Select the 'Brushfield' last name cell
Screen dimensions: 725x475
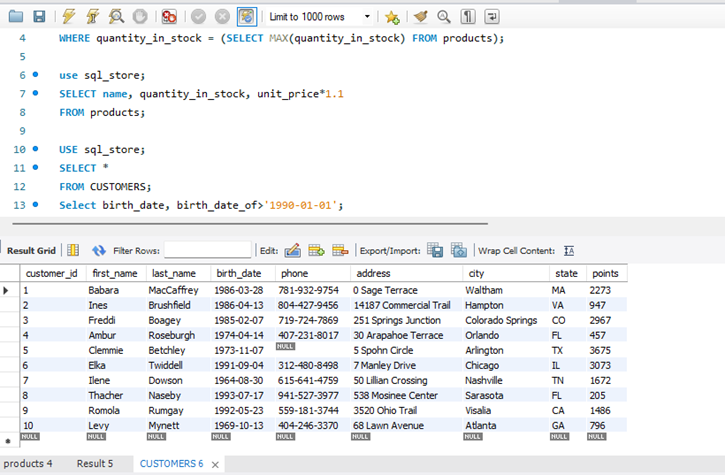[178, 305]
